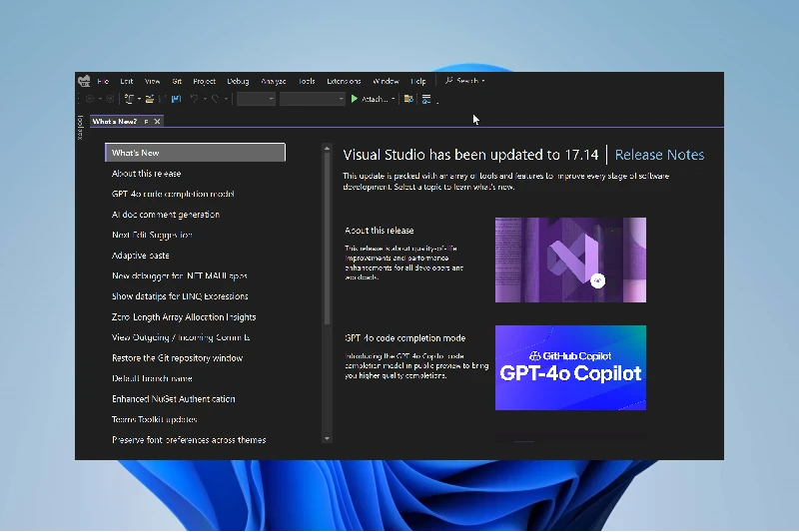799x532 pixels.
Task: Open Preserve font preferences across themes topic
Action: tap(189, 439)
